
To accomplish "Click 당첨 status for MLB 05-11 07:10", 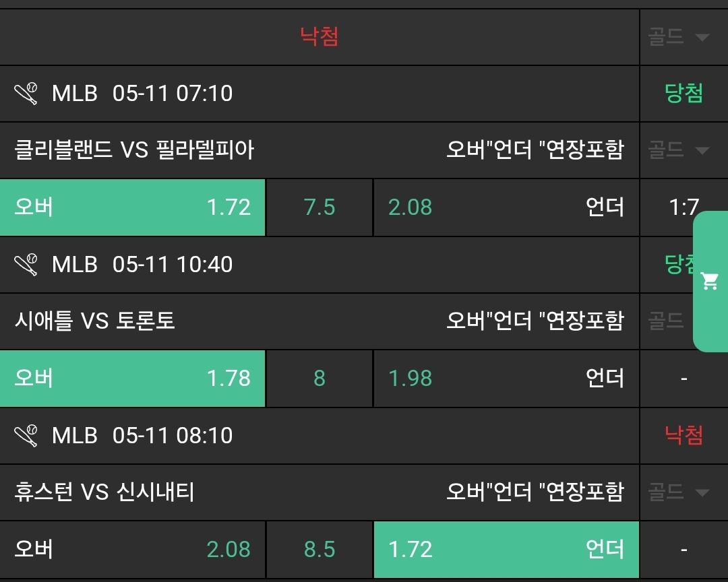I will tap(684, 94).
